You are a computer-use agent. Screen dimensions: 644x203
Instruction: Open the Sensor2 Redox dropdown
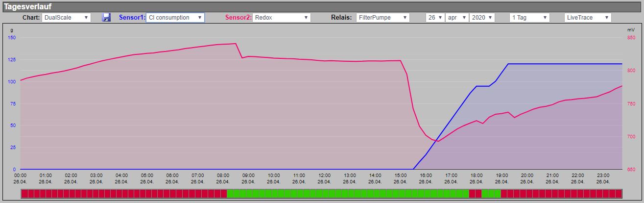coord(282,17)
